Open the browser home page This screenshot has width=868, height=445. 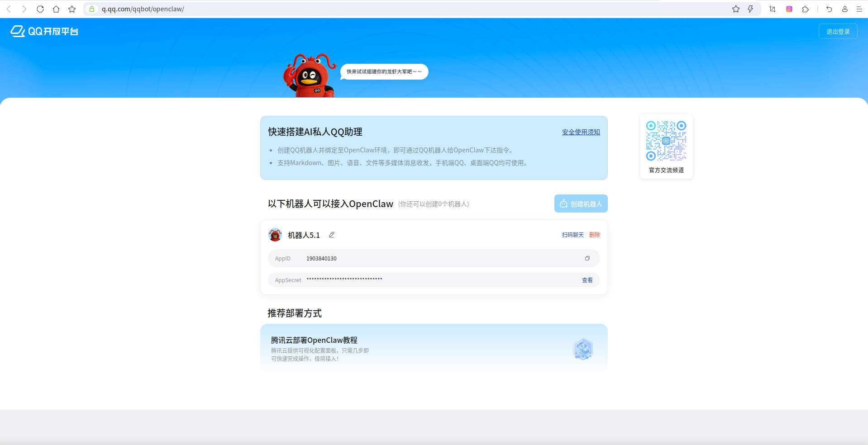coord(56,9)
